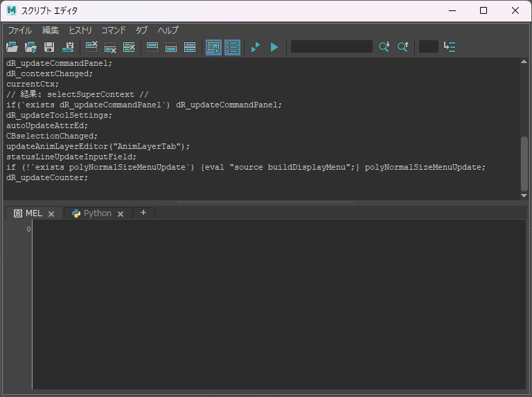
Task: Click the Search Up magnifier icon
Action: tap(402, 47)
